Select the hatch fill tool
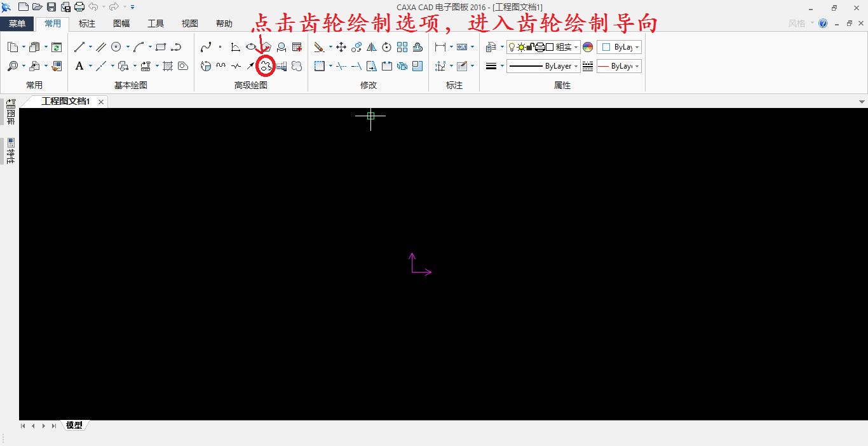 168,65
